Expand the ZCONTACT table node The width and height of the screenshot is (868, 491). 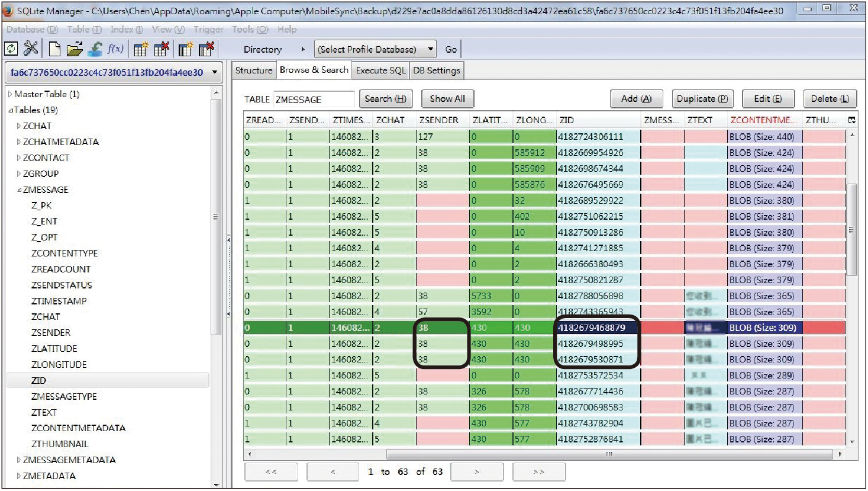coord(19,158)
